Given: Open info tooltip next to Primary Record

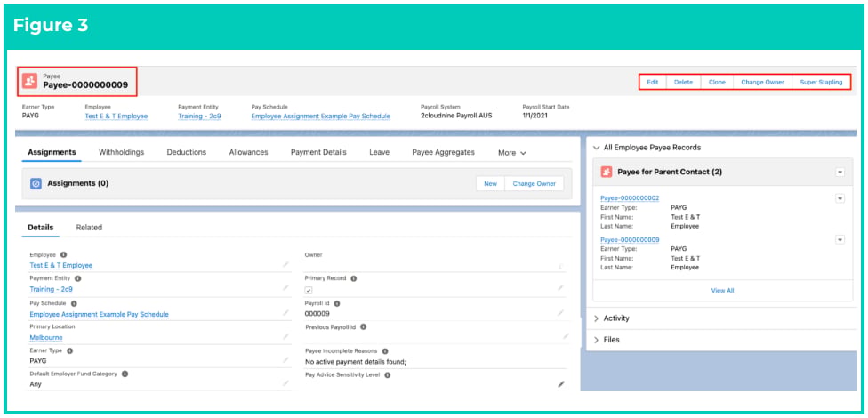Looking at the screenshot, I should point(353,278).
